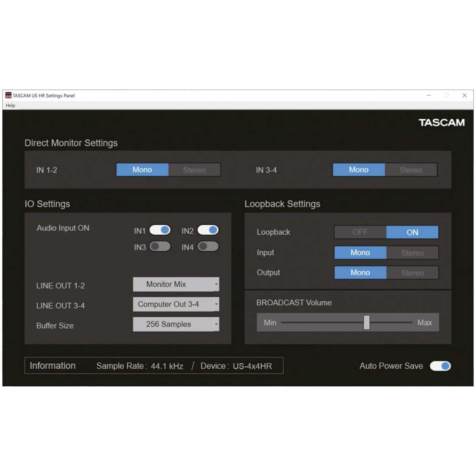476x476 pixels.
Task: Click the Audio Input ON label
Action: pos(63,228)
